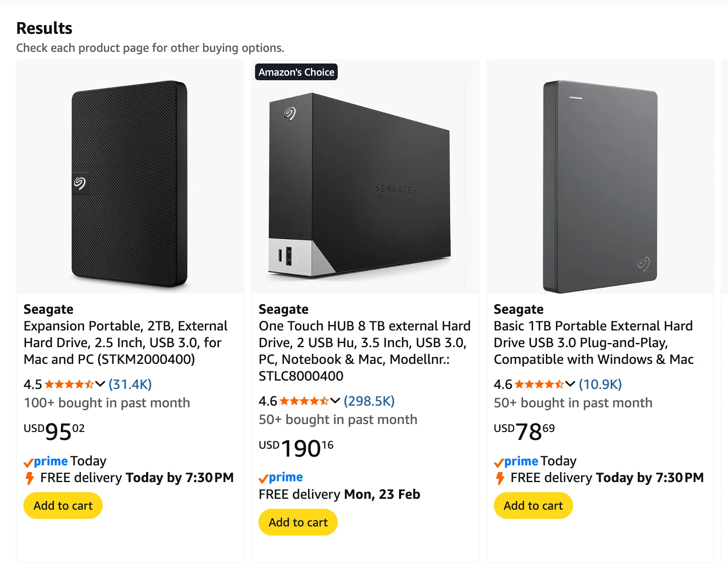Click the Expansion Portable 2TB title link
The image size is (728, 569).
(x=125, y=343)
